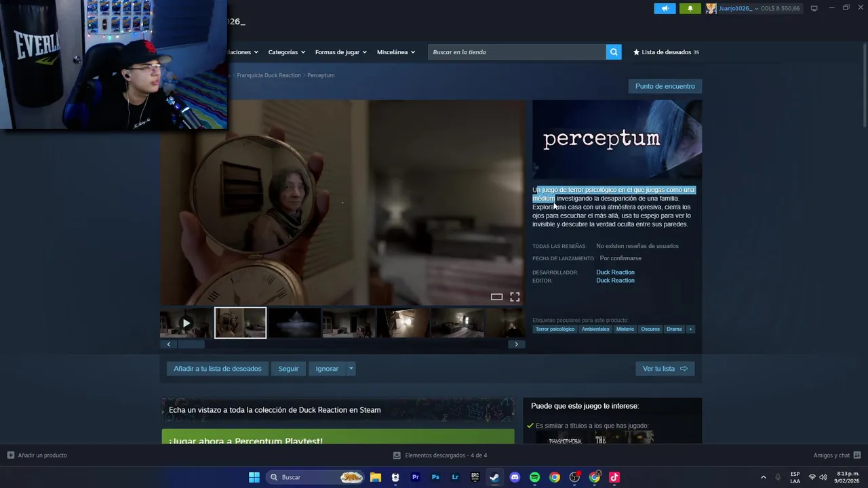Click the Elementos descargados 4 de 4 status
Screen dimensions: 868x488
click(x=440, y=455)
